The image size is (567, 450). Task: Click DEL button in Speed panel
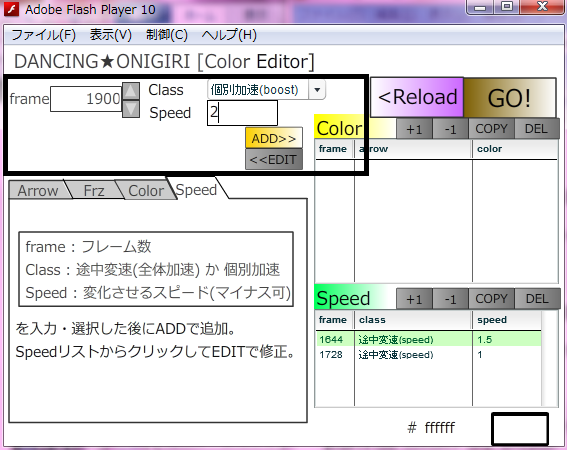pyautogui.click(x=537, y=299)
